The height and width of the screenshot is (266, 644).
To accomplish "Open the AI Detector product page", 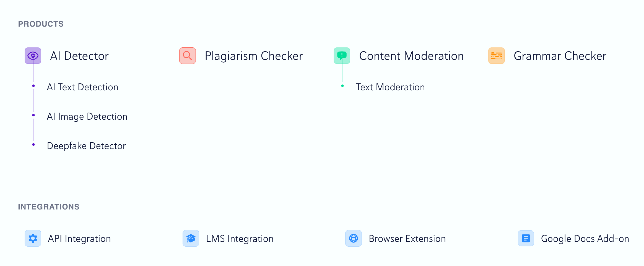I will pyautogui.click(x=79, y=56).
